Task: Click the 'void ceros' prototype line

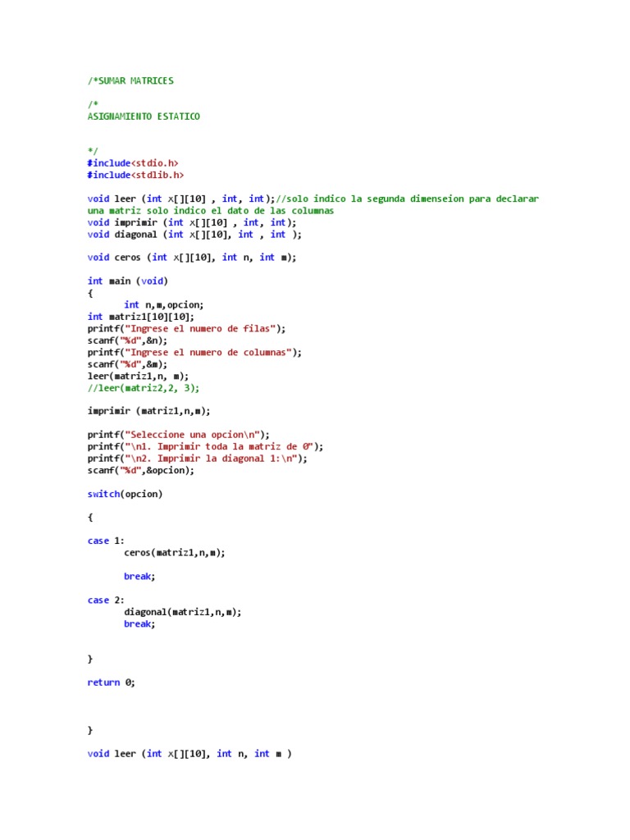Action: coord(192,257)
